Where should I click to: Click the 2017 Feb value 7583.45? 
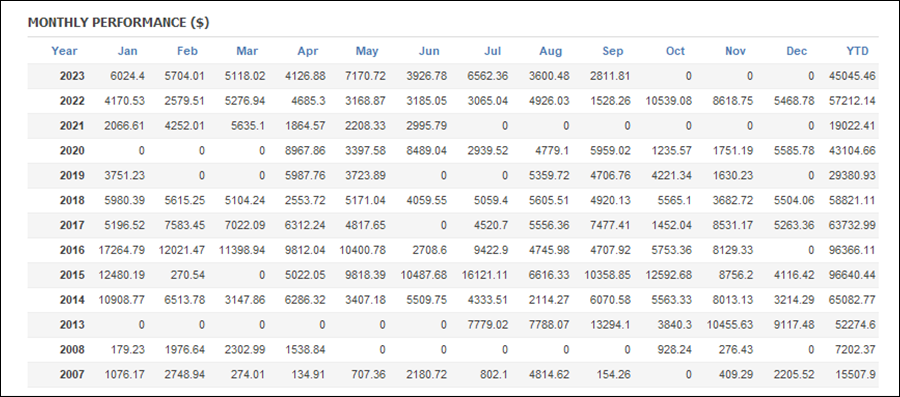pos(184,225)
